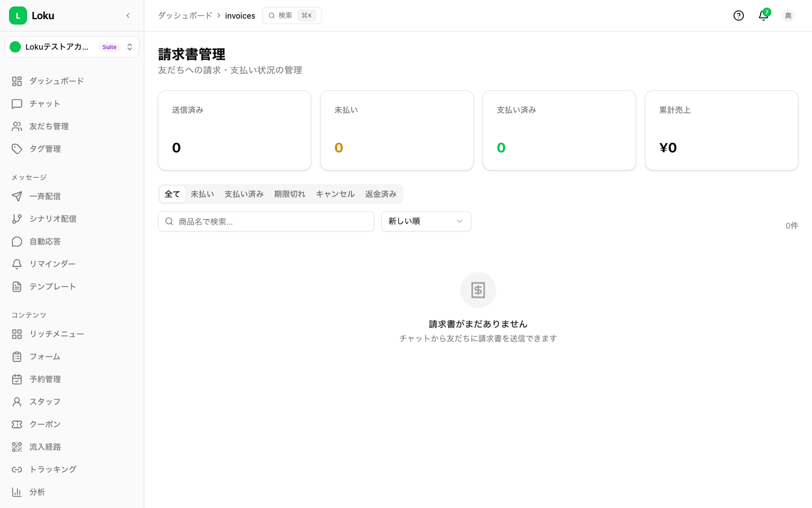Click the Suite plan badge
The height and width of the screenshot is (508, 812).
(x=109, y=47)
